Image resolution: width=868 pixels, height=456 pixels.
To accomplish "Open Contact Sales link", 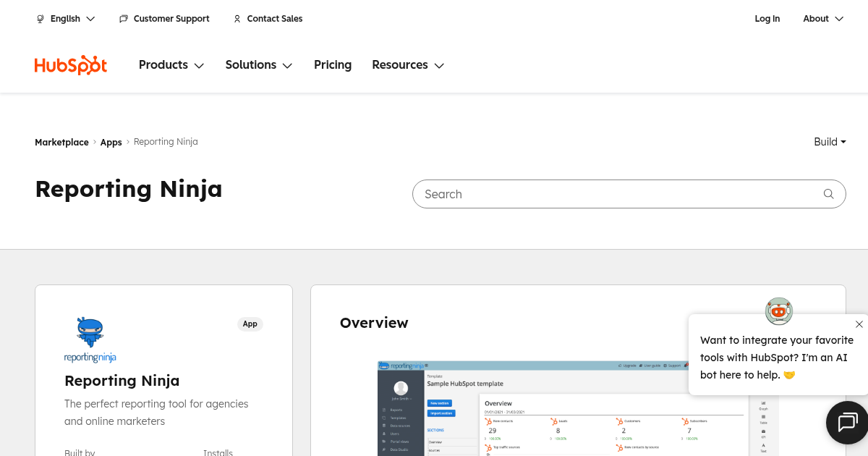I will (268, 19).
